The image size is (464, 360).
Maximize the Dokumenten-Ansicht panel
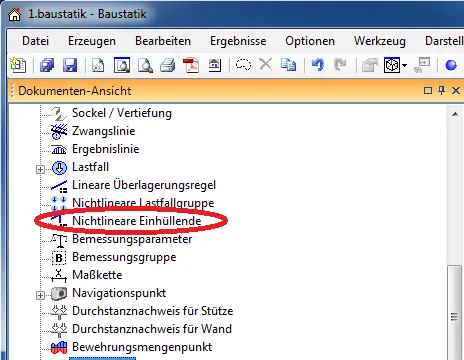click(x=428, y=90)
